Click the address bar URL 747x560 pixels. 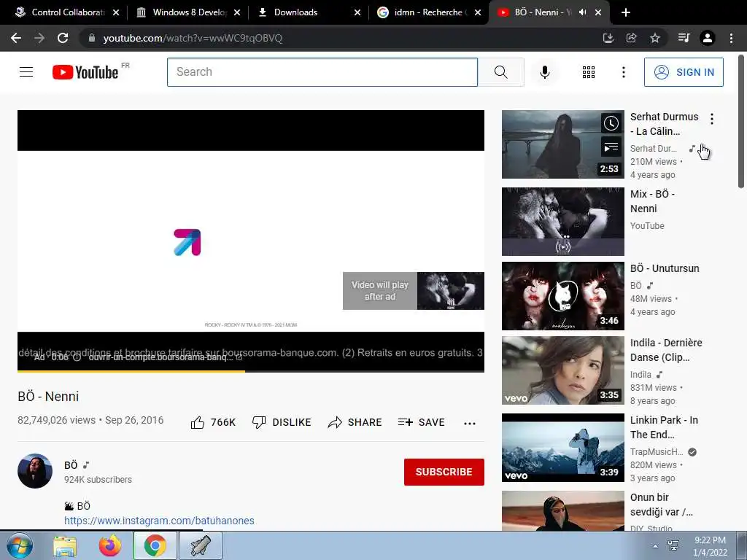[x=193, y=38]
